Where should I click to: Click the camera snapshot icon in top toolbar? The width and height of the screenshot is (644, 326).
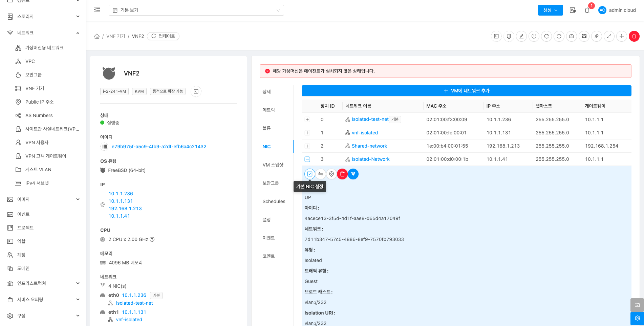[572, 36]
